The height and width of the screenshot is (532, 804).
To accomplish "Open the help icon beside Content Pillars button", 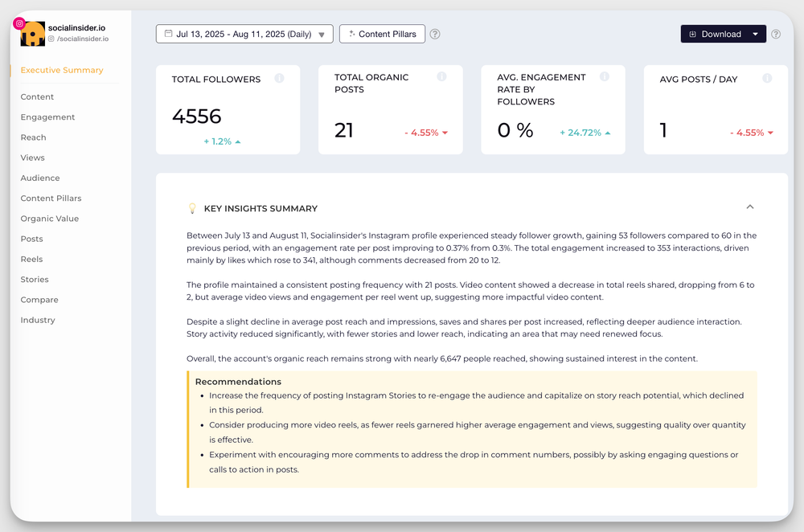I will 435,34.
